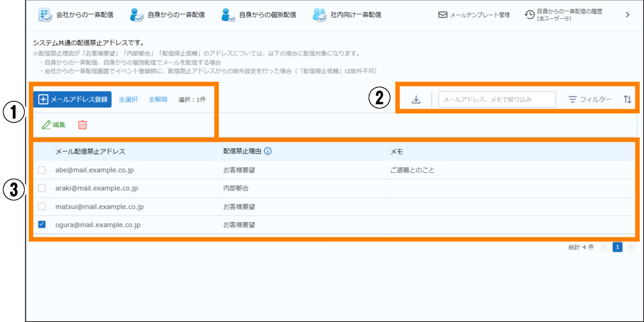Uncheck the box for ogura@mail.example.co.jp

42,225
